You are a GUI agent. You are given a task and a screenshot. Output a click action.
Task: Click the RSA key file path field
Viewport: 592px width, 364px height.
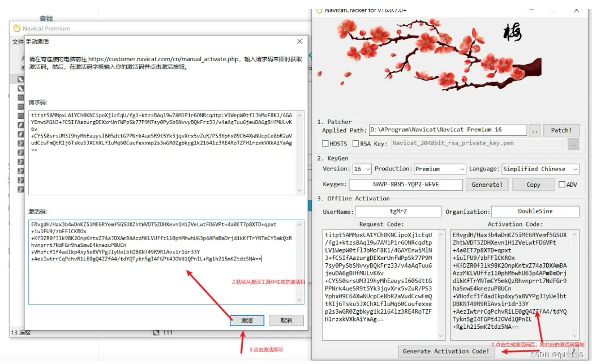477,143
